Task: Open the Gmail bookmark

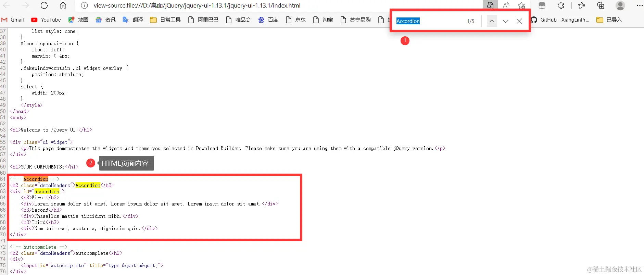Action: (13, 20)
